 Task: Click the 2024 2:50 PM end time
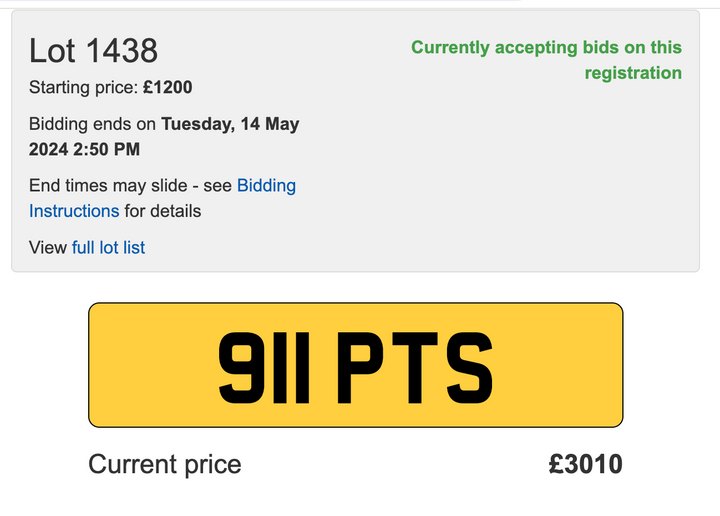84,150
